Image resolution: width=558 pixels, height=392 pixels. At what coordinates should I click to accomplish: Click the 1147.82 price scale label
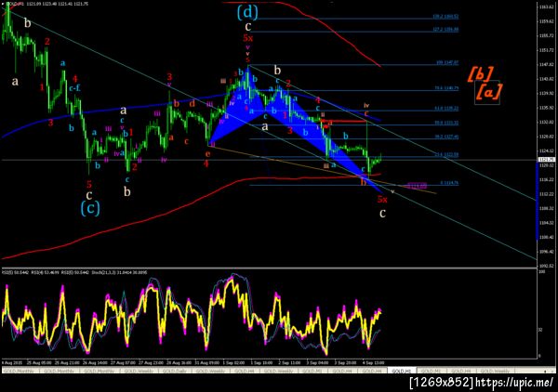coord(548,65)
